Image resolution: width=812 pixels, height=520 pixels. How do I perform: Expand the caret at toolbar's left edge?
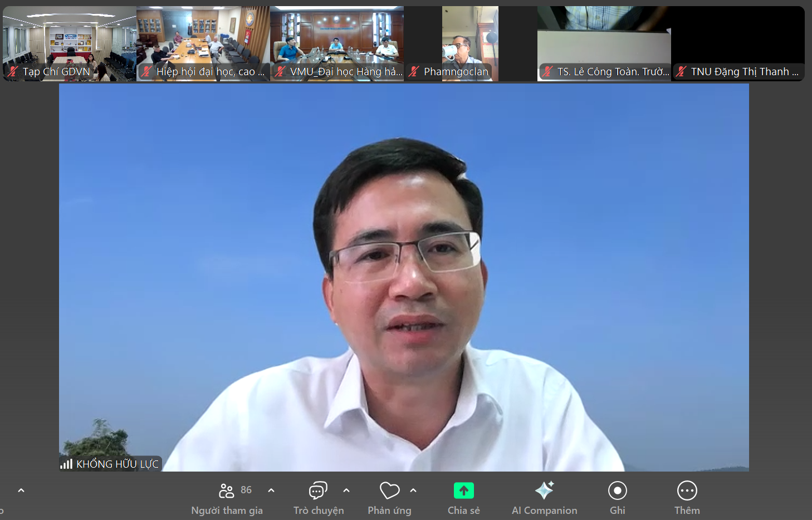(x=21, y=490)
